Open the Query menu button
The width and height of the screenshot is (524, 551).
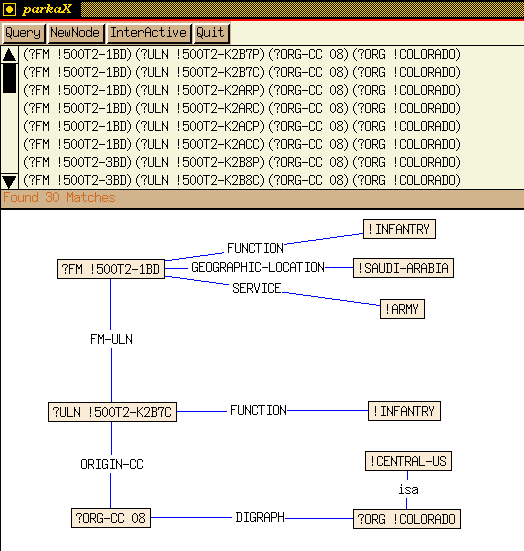(23, 33)
